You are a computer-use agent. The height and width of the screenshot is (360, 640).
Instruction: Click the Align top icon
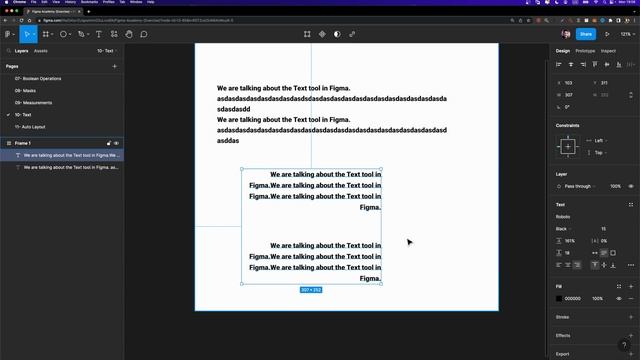[595, 64]
